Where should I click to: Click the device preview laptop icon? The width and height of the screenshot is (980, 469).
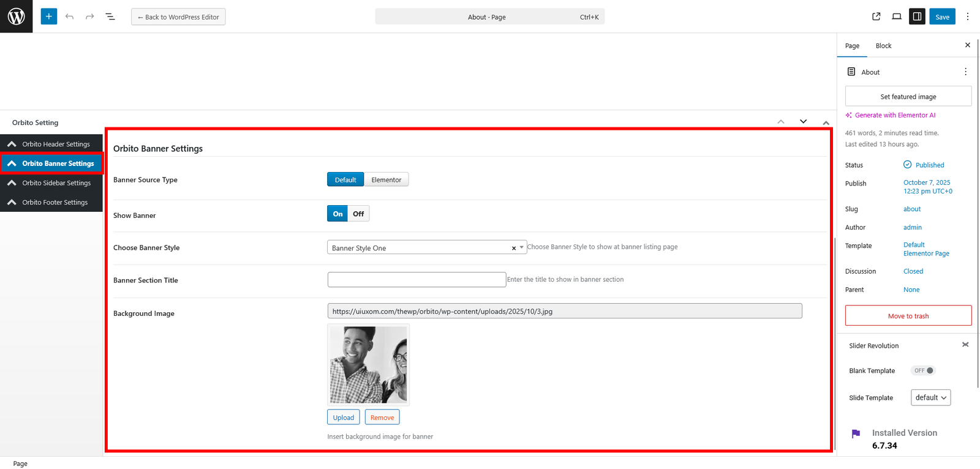(897, 17)
